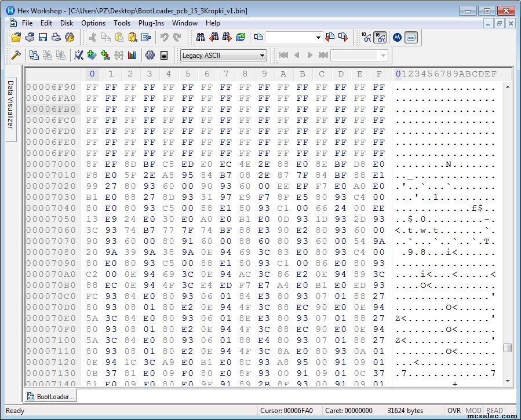Click the Paste Special starred clipboard icon
This screenshot has width=521, height=420.
[x=133, y=37]
